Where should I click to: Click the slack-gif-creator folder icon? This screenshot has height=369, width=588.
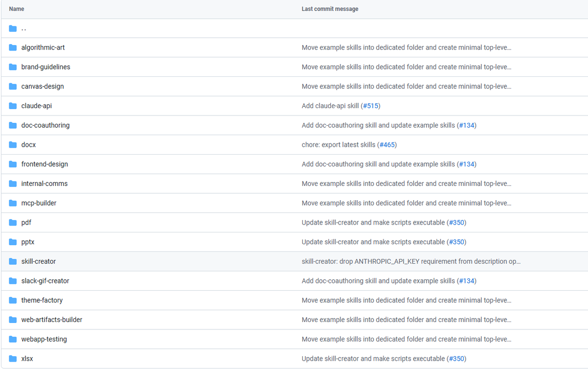tap(13, 281)
